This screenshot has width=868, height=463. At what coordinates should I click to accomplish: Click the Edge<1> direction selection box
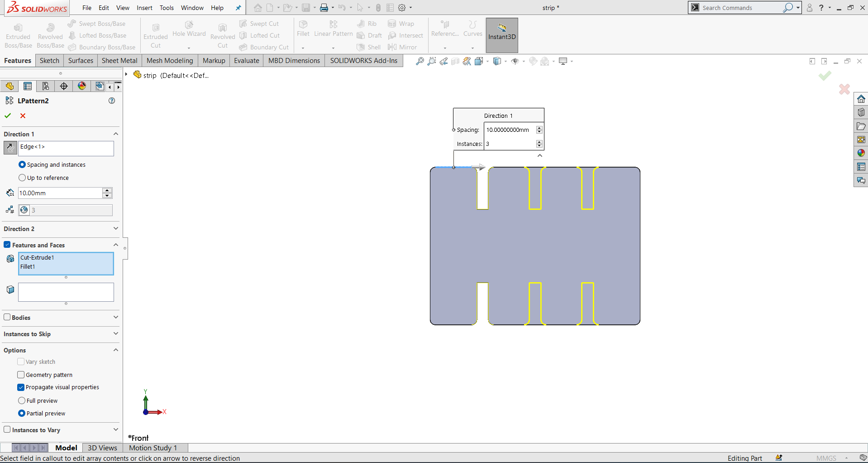[66, 148]
